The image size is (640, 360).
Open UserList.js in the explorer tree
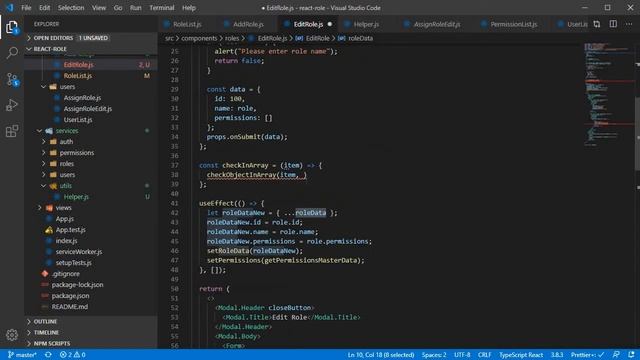tap(78, 120)
